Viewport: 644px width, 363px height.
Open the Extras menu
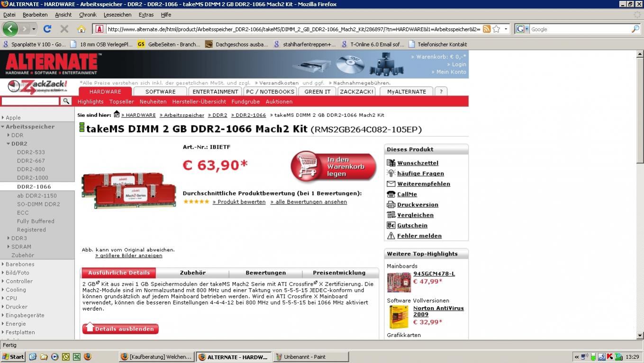(x=146, y=15)
